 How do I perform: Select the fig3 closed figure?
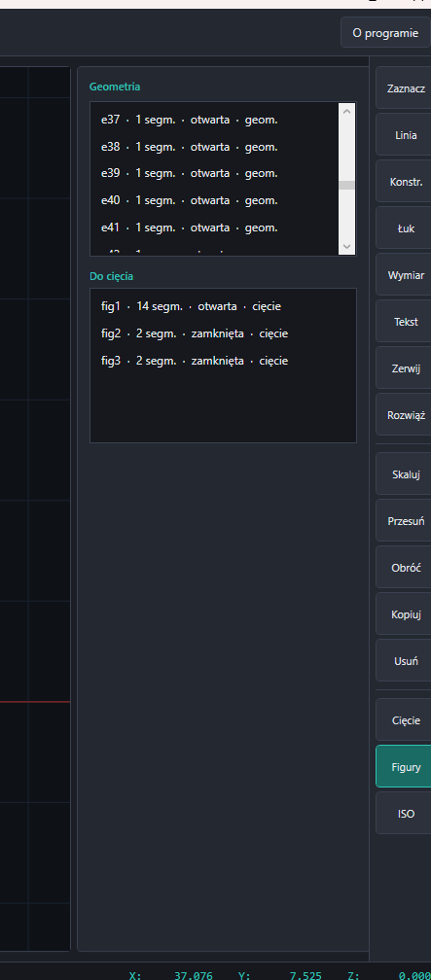coord(223,361)
